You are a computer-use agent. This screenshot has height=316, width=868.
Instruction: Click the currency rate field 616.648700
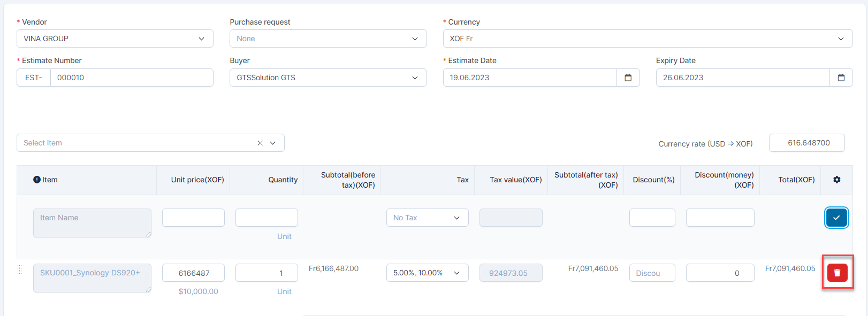[806, 143]
